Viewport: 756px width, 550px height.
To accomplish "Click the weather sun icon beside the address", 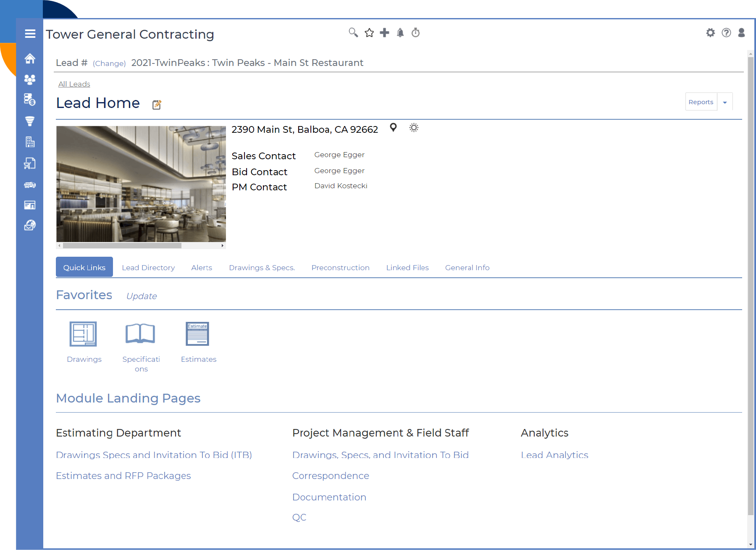I will click(x=414, y=128).
